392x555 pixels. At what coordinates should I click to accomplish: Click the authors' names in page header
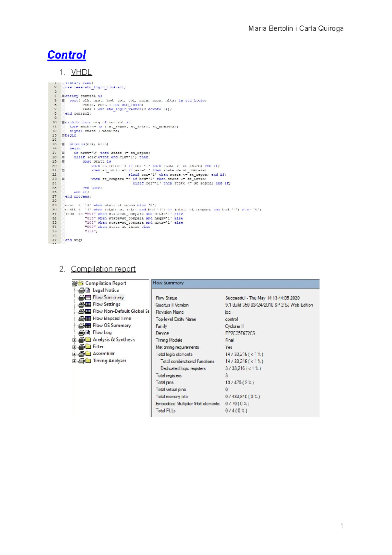[296, 28]
